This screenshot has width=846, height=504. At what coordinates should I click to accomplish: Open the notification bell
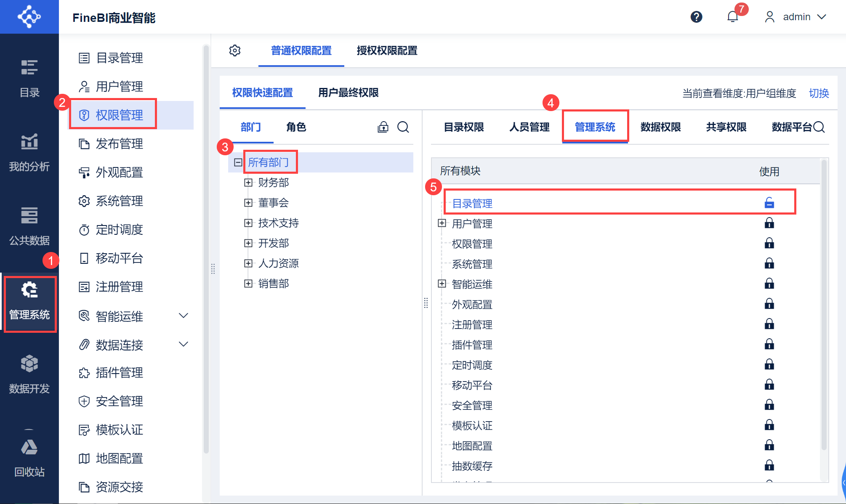[733, 17]
